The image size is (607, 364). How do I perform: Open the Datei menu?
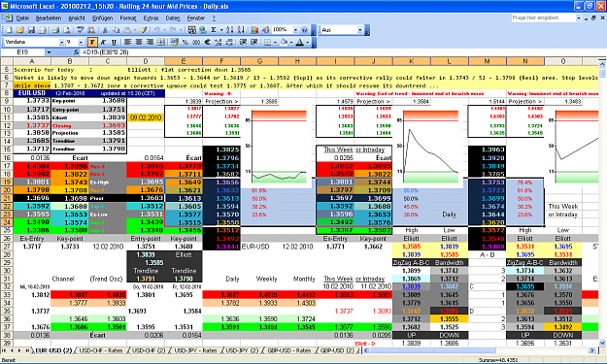point(23,17)
